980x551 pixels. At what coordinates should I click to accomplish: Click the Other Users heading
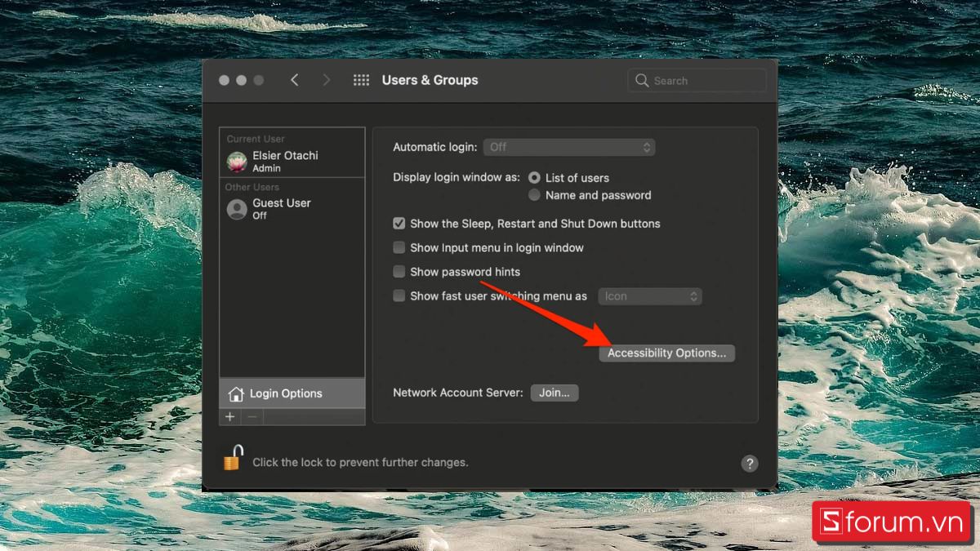tap(252, 187)
